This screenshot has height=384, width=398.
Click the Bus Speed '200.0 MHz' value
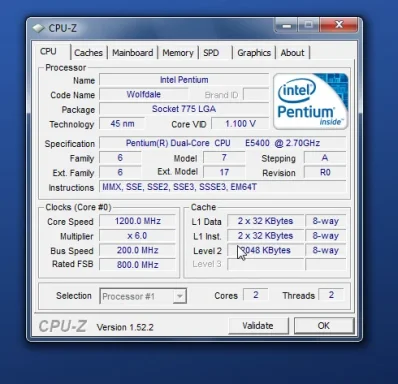(x=138, y=250)
